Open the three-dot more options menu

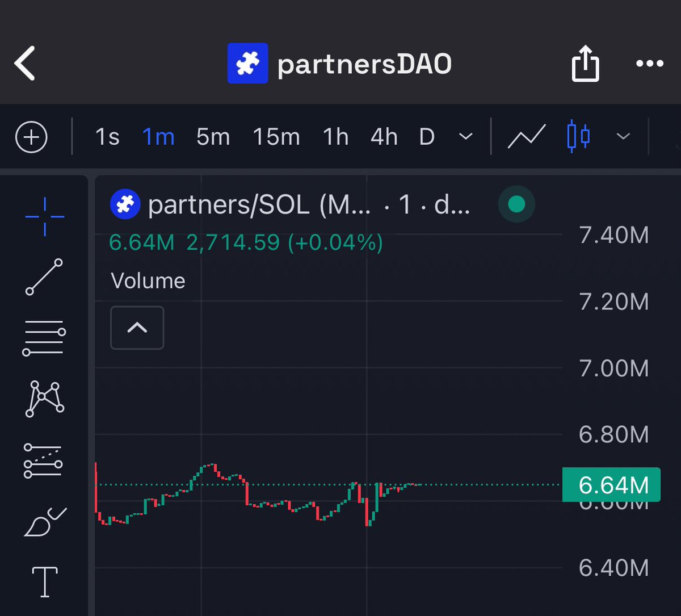click(x=650, y=64)
